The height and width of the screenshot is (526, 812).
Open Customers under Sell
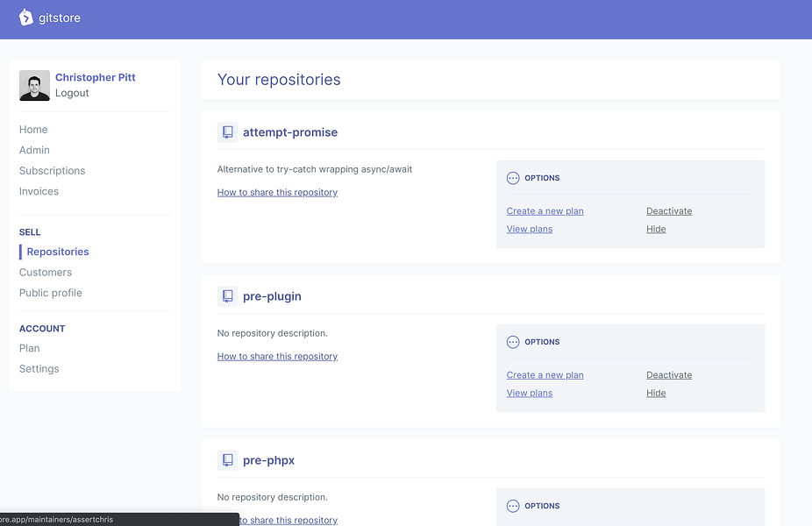(x=46, y=273)
